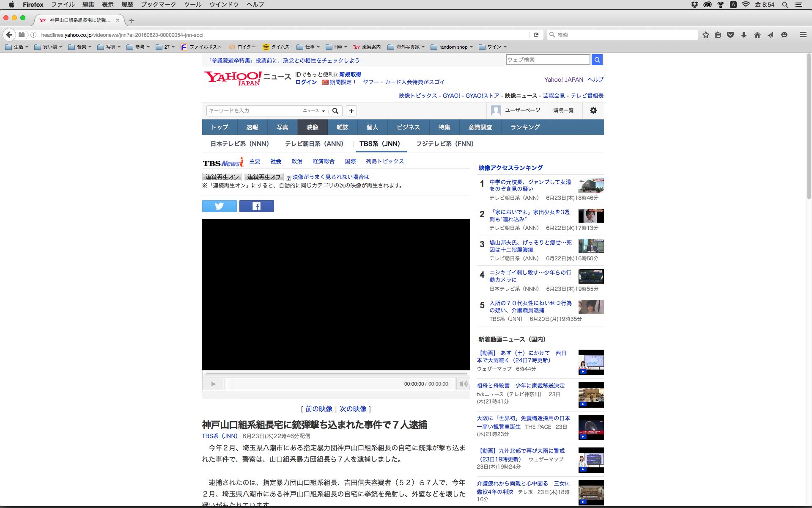The height and width of the screenshot is (508, 812).
Task: Turn on 連続再生オン continuous playback
Action: pyautogui.click(x=222, y=177)
